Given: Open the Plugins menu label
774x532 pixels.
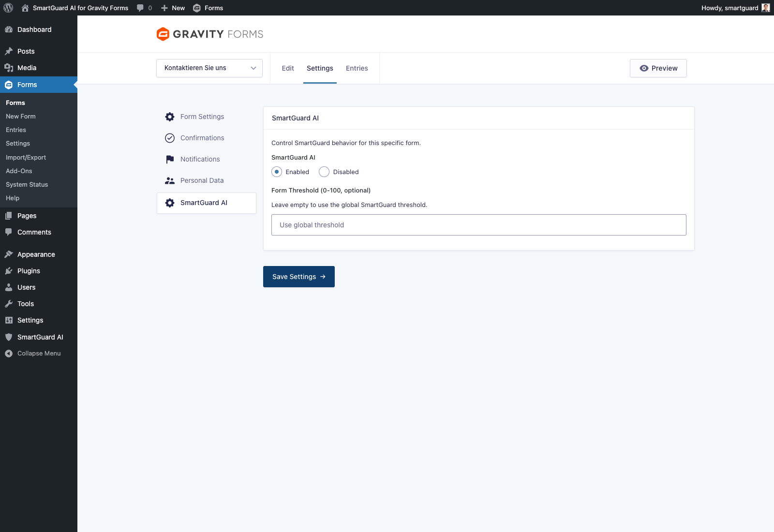Looking at the screenshot, I should click(x=29, y=271).
